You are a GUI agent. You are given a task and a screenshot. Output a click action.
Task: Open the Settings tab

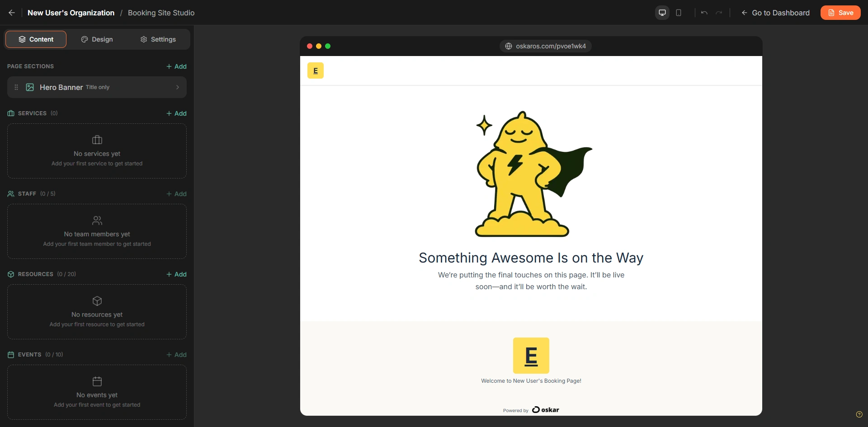[158, 39]
